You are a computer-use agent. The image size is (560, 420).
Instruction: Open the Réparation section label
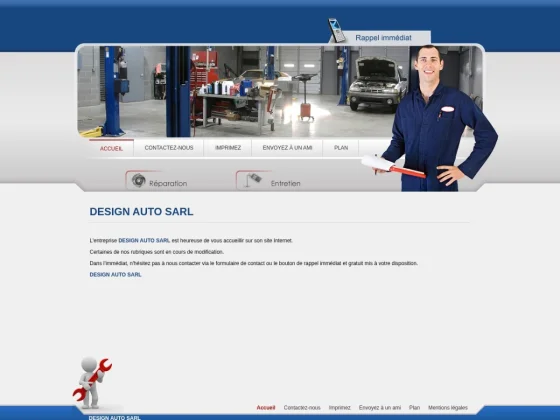pos(168,184)
